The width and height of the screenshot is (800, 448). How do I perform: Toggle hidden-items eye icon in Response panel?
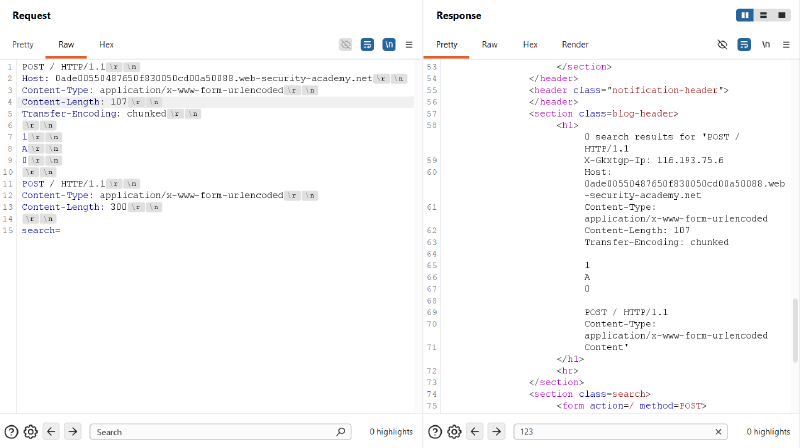click(722, 45)
